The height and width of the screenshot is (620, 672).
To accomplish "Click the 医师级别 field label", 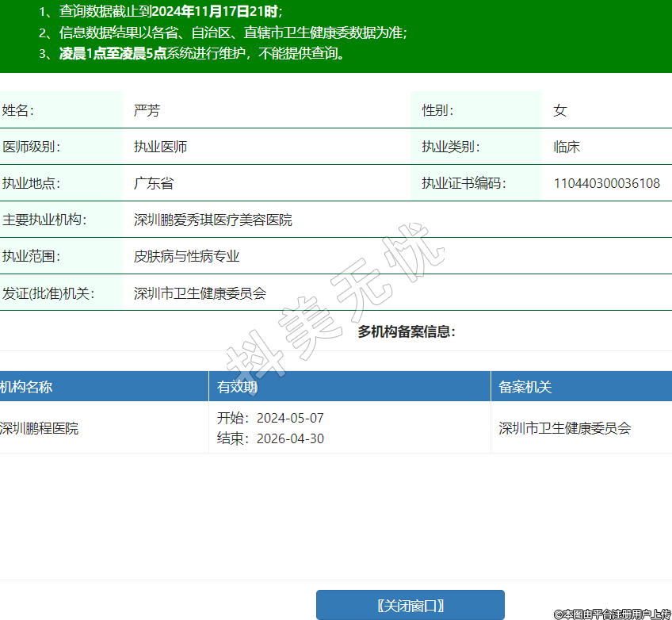I will (31, 147).
